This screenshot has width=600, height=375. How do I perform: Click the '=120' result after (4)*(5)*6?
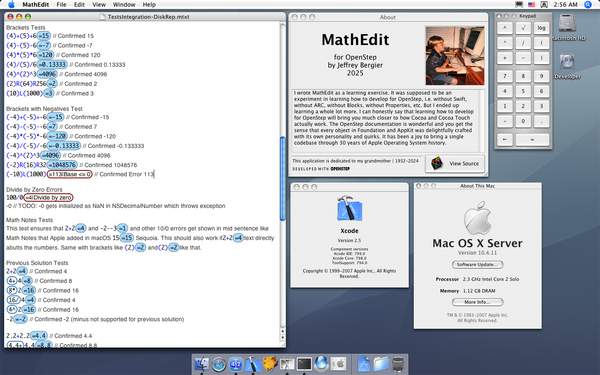(x=46, y=55)
